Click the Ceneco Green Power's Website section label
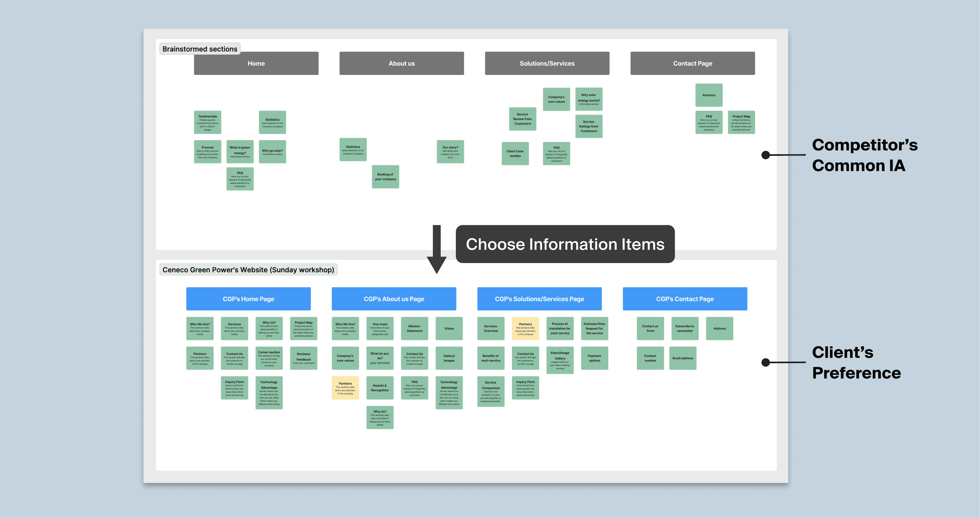The image size is (980, 518). pyautogui.click(x=248, y=270)
